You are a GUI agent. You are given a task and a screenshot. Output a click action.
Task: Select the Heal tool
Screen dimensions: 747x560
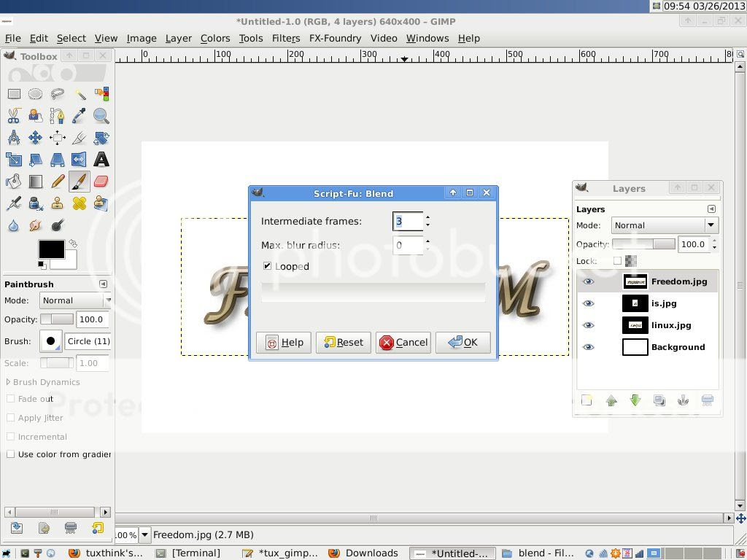(80, 203)
